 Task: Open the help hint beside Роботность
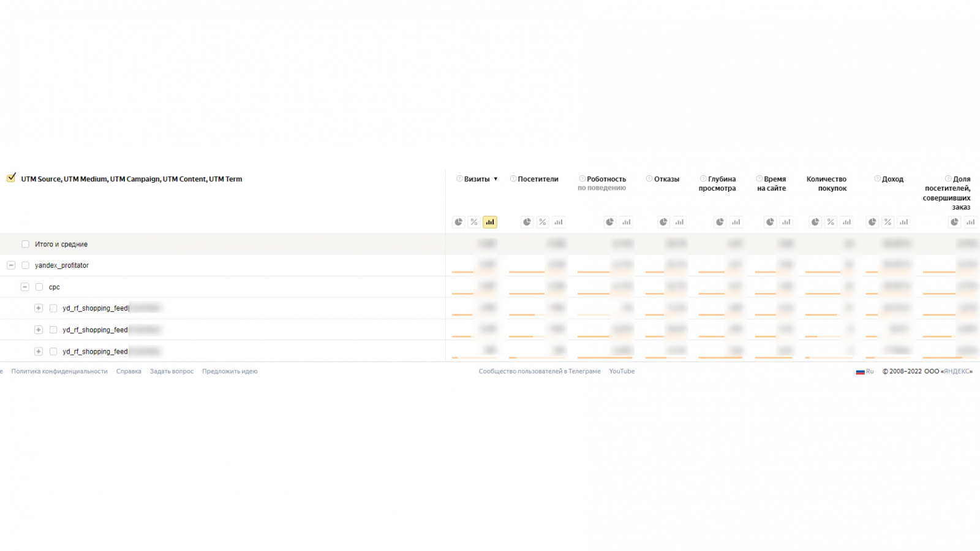(582, 179)
